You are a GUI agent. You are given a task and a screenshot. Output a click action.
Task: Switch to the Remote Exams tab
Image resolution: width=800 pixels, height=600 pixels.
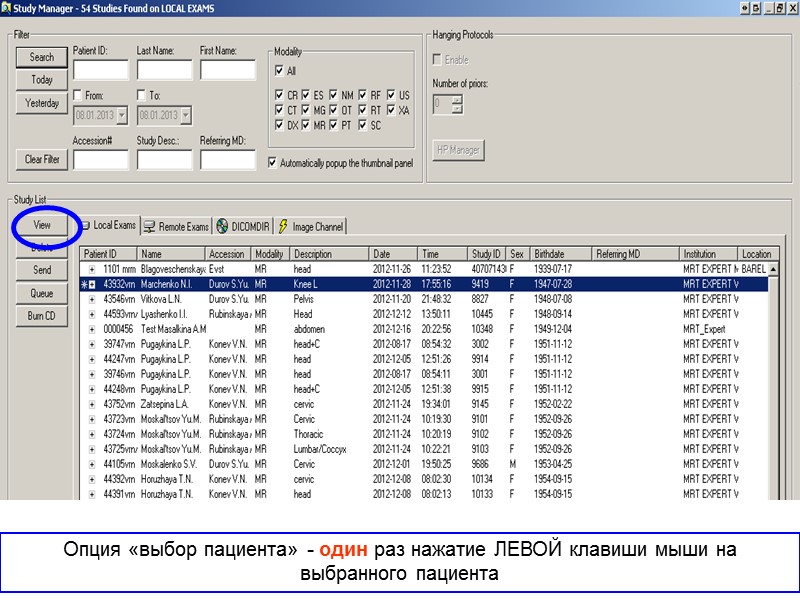click(177, 227)
